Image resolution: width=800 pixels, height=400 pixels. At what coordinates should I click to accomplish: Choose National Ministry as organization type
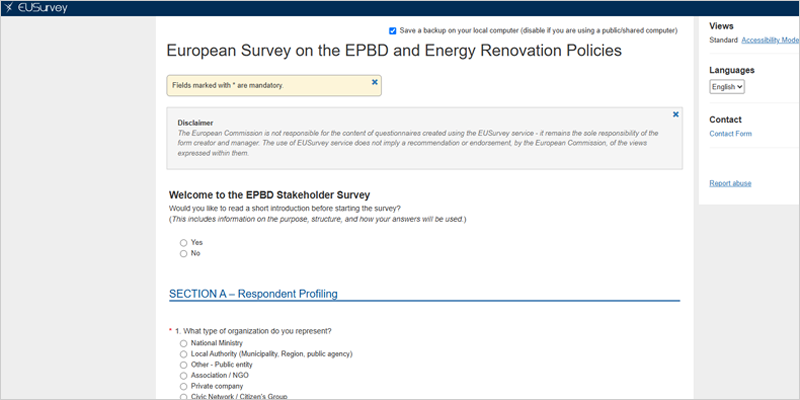[184, 343]
